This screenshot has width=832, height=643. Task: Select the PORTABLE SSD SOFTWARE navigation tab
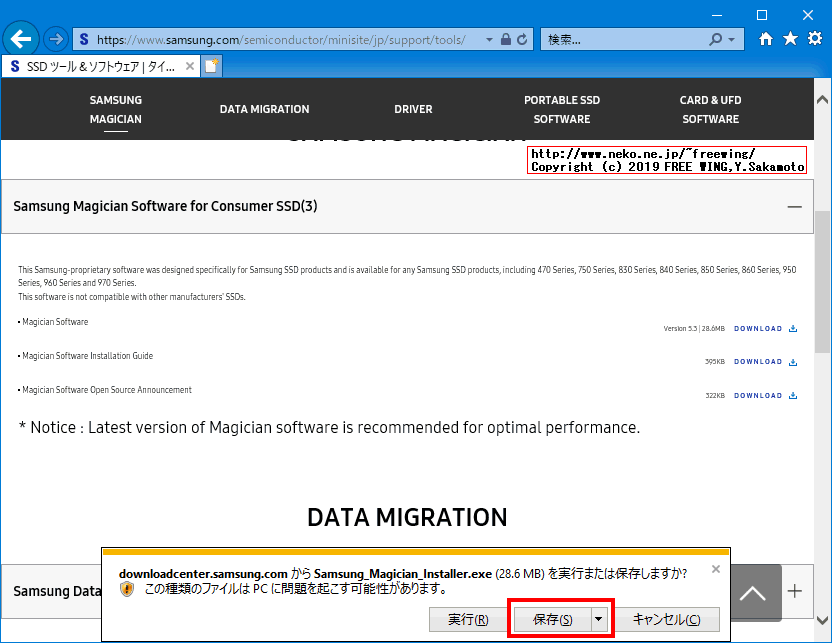[562, 109]
